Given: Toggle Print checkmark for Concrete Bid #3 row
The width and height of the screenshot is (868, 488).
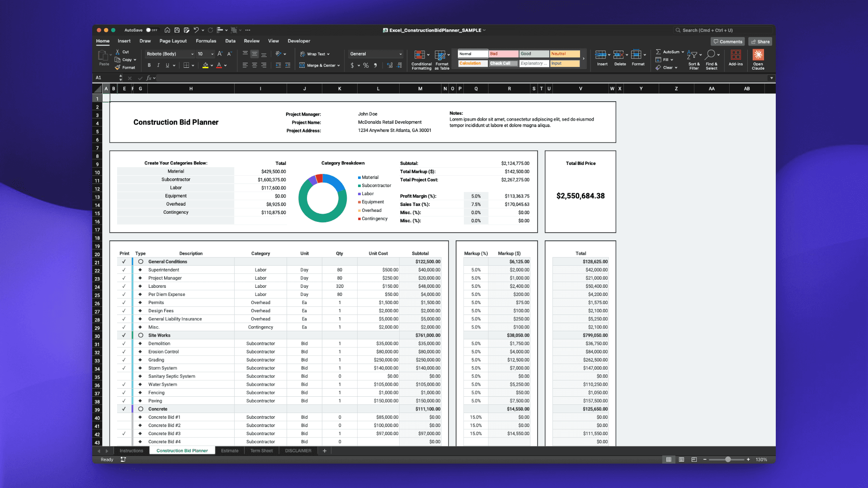Looking at the screenshot, I should pyautogui.click(x=123, y=434).
